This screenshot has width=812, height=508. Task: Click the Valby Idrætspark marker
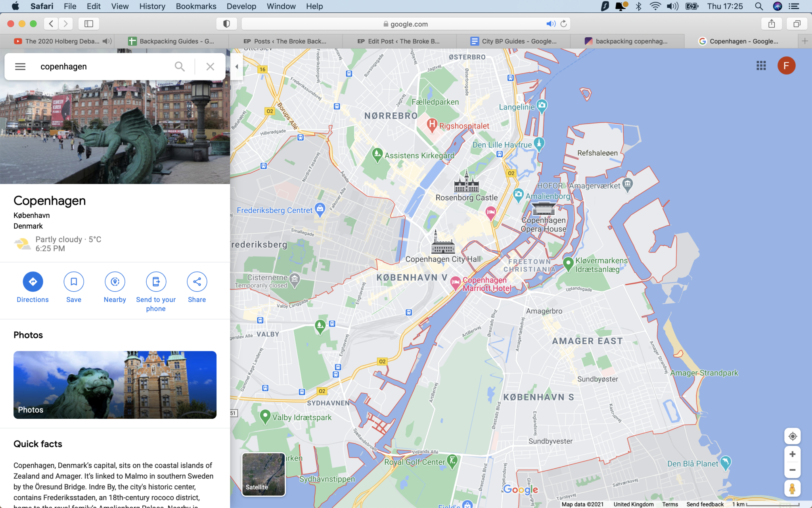(265, 417)
